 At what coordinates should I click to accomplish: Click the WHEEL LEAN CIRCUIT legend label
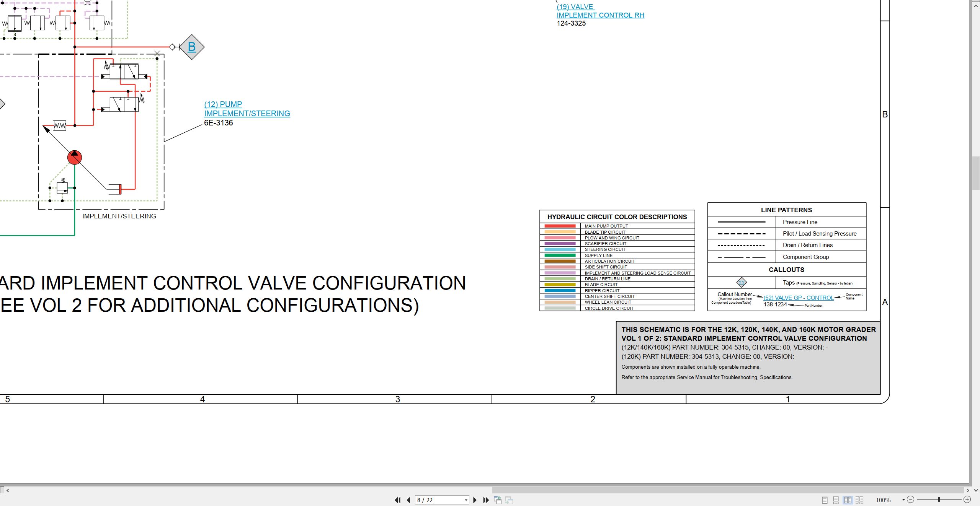[x=608, y=302]
